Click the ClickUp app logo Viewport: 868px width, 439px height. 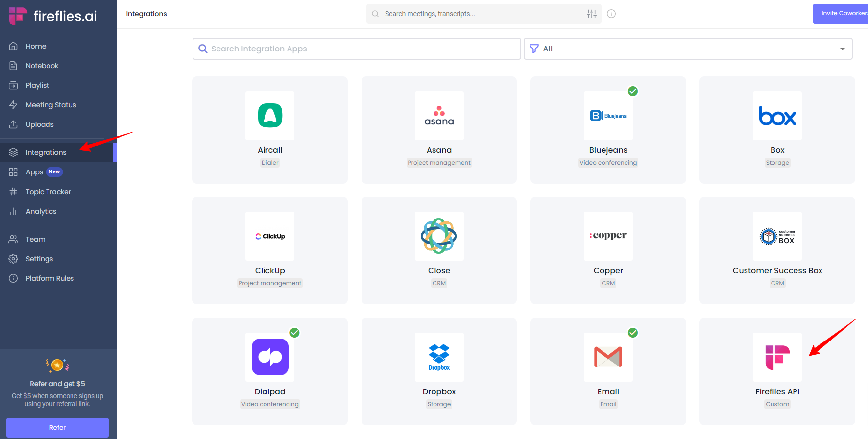click(x=270, y=236)
